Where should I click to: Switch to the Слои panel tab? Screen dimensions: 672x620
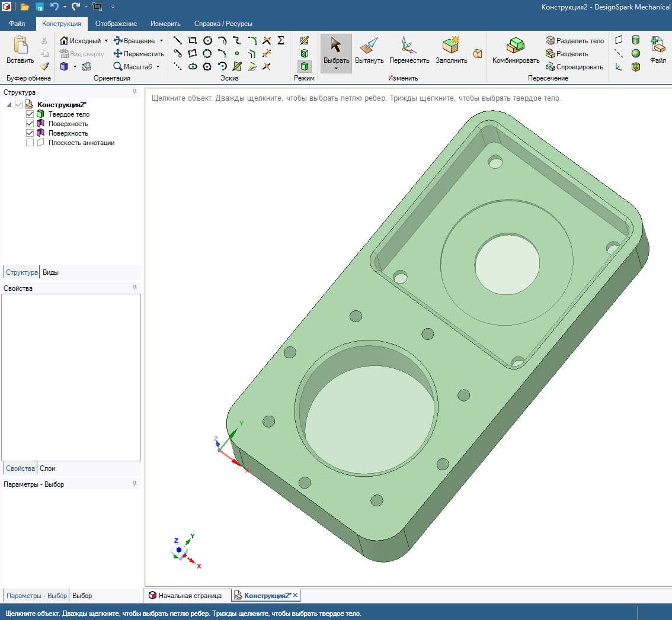pos(47,468)
